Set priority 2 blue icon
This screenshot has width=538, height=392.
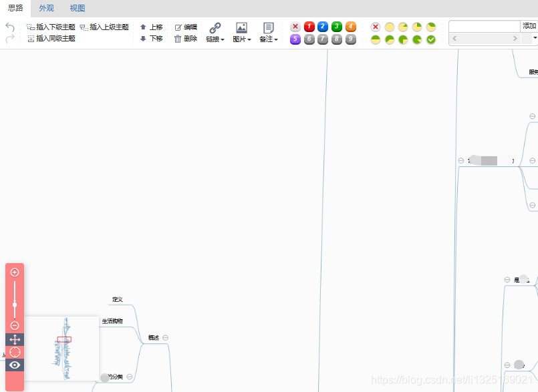pos(323,27)
